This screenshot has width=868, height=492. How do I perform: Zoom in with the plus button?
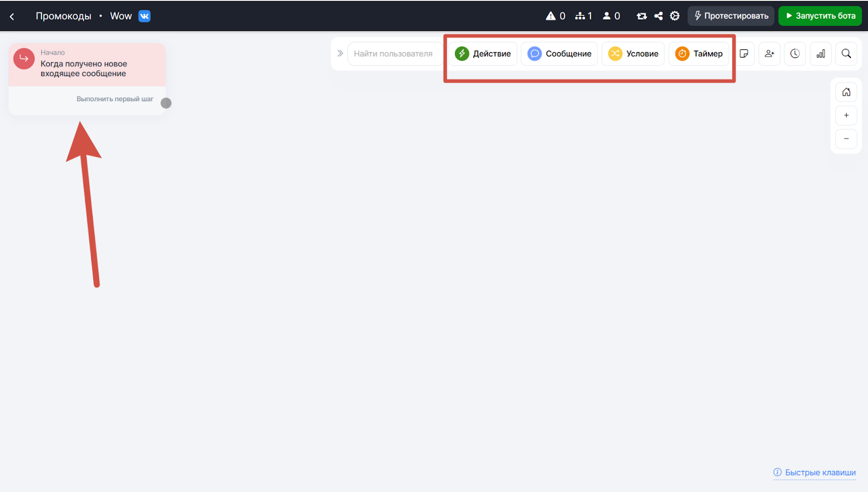[x=846, y=116]
